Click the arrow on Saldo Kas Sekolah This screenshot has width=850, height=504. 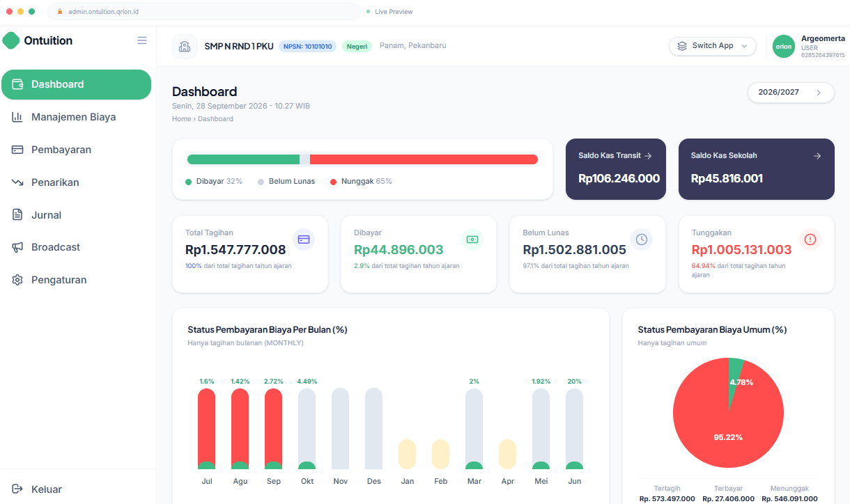click(817, 156)
